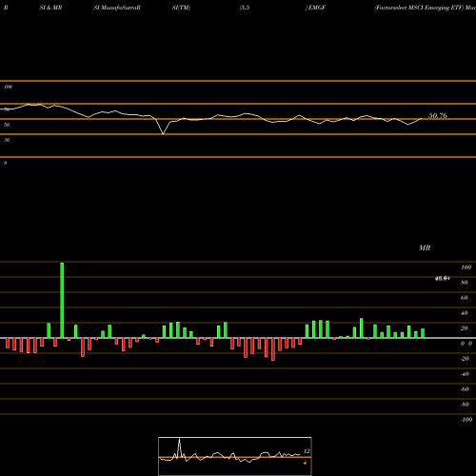This screenshot has height=476, width=476.
Task: Click the RSI axis label 100
Action: tap(8, 87)
